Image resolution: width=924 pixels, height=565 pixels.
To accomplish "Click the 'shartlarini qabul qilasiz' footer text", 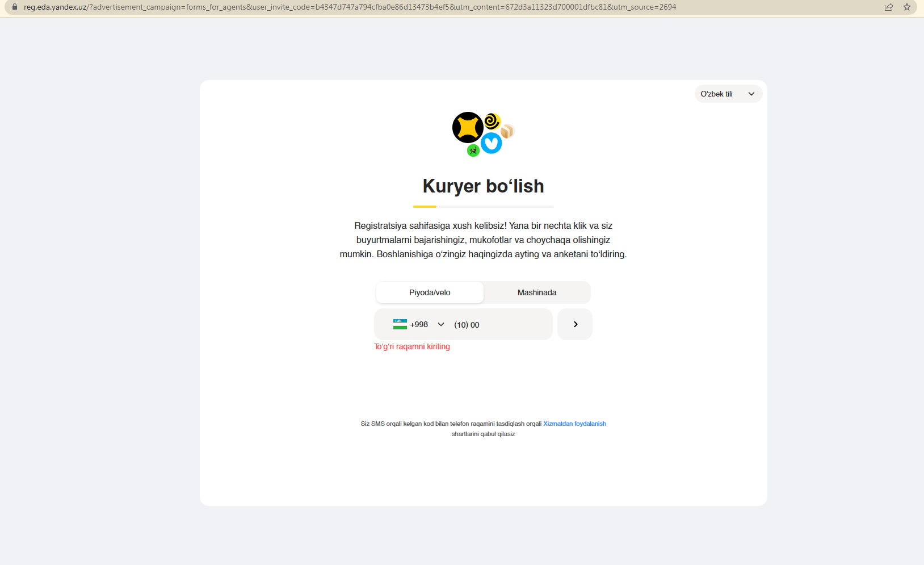I will click(x=483, y=434).
